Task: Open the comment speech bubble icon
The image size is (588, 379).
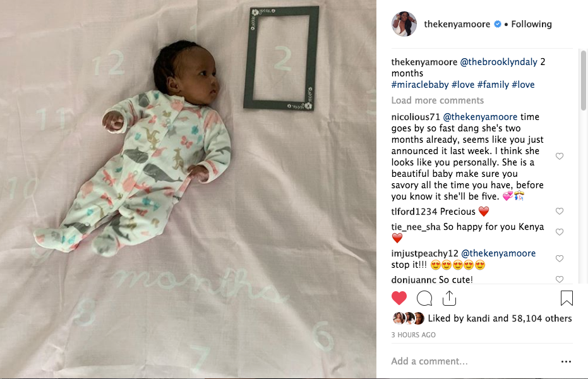Action: click(x=424, y=298)
